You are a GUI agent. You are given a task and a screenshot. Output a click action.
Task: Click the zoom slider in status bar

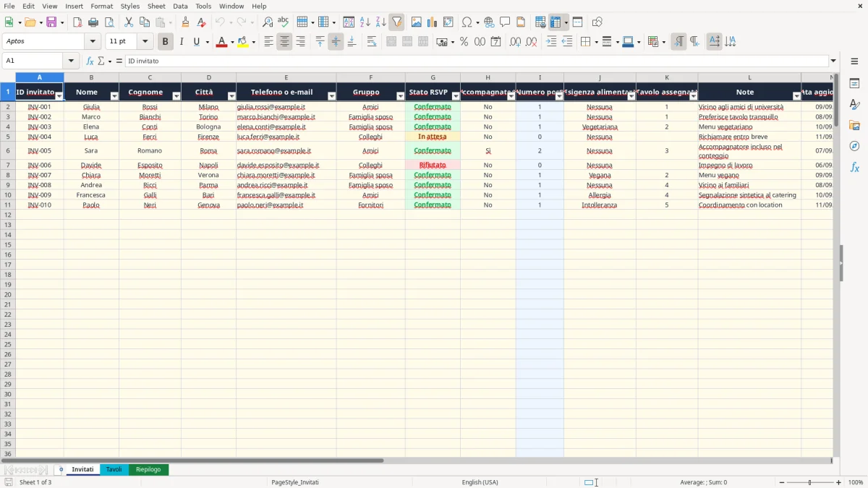pyautogui.click(x=810, y=482)
